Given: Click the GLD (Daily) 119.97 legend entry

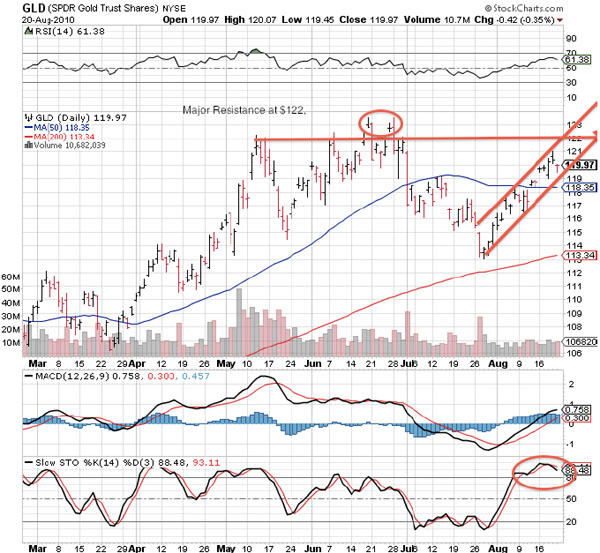Looking at the screenshot, I should click(x=80, y=118).
